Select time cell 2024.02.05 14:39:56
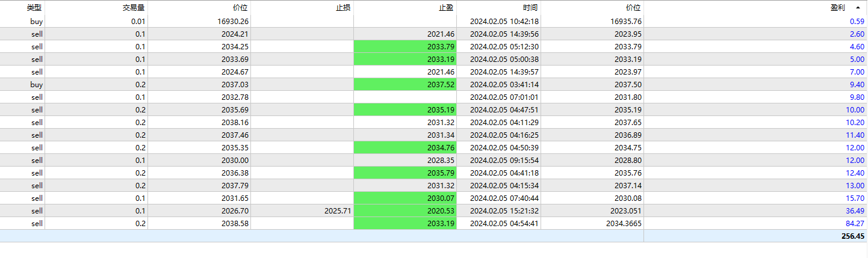Screen dimensions: 868x258 coord(504,34)
